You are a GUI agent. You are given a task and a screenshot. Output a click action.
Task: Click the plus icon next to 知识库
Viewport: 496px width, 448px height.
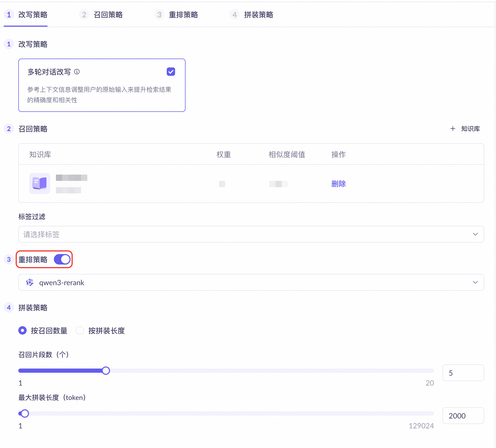click(453, 129)
